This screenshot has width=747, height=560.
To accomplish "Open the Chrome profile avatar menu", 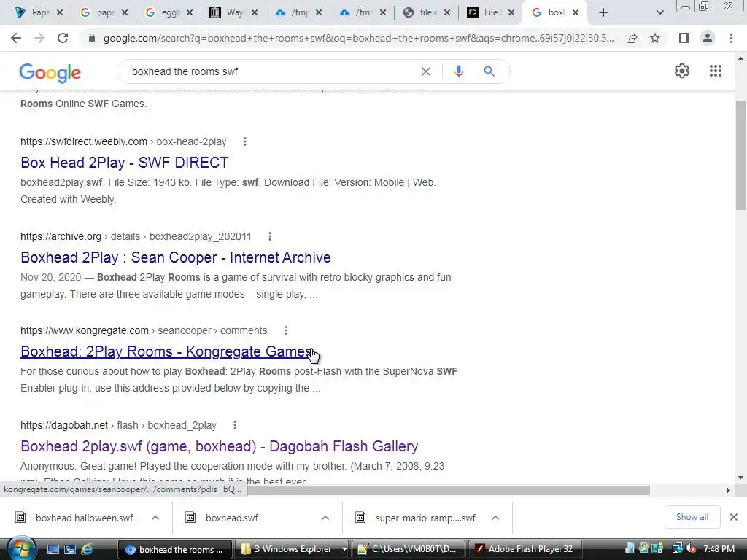I will (708, 38).
